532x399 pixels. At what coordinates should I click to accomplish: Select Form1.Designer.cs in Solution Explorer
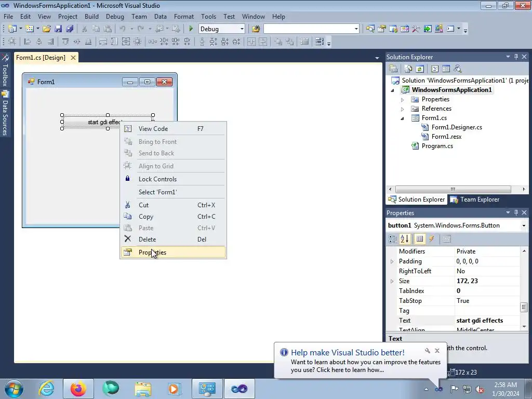point(457,127)
